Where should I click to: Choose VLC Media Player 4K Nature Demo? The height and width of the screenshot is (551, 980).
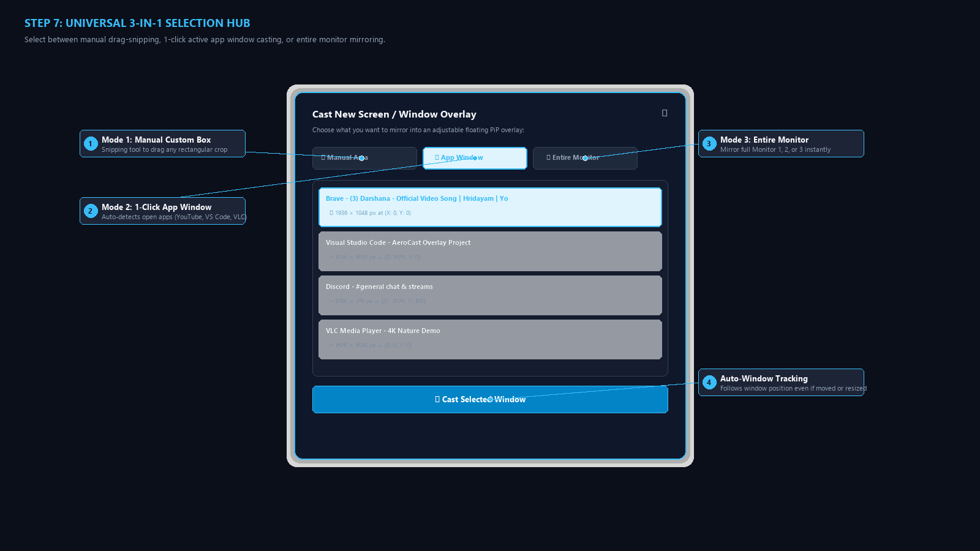490,339
